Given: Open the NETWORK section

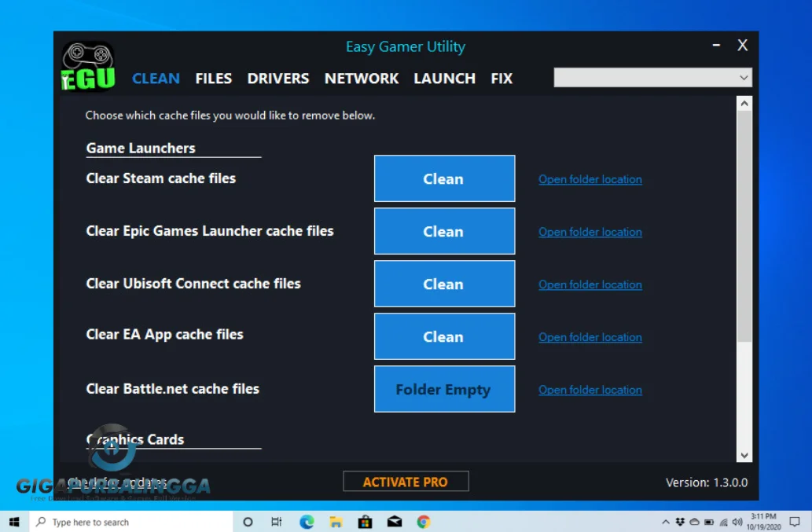Looking at the screenshot, I should point(361,78).
